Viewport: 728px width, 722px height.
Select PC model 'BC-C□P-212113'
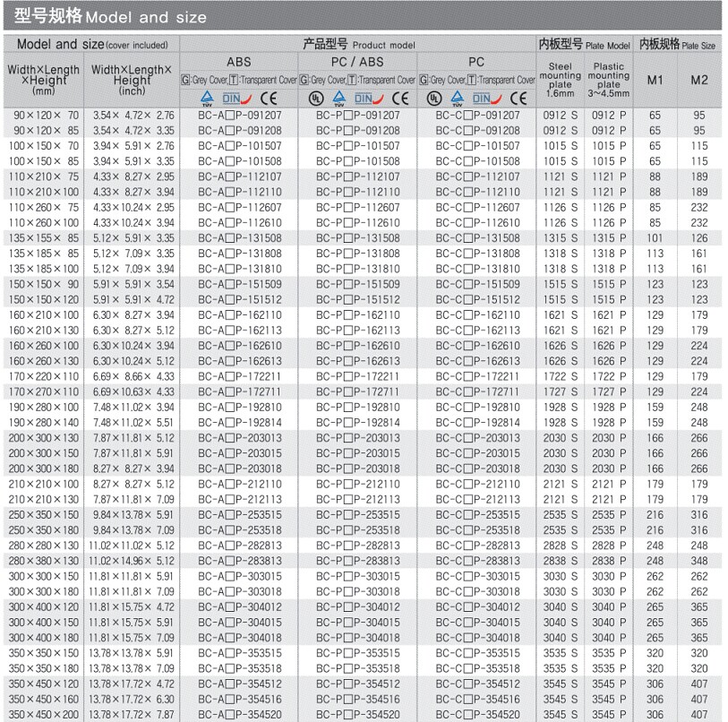coord(478,500)
